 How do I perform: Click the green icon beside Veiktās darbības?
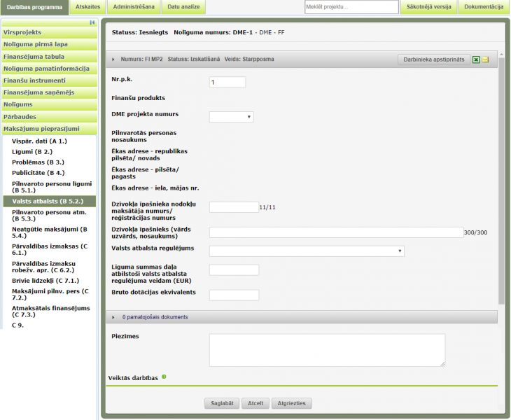click(164, 377)
